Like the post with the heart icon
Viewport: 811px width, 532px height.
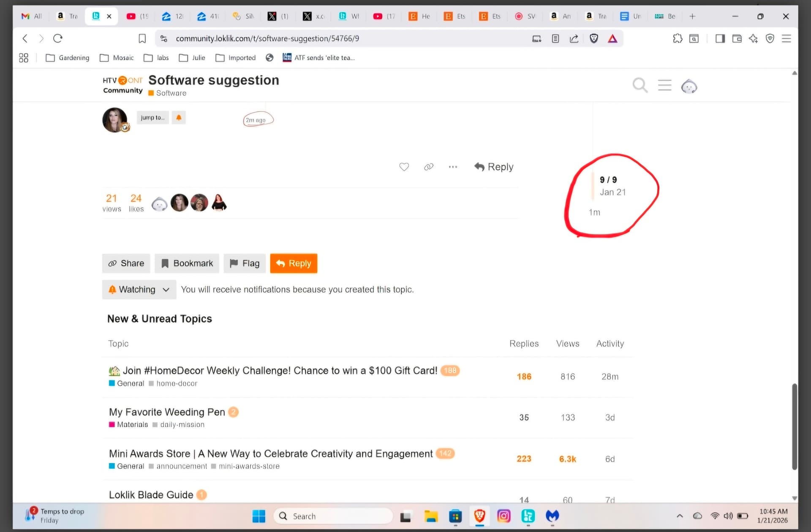coord(404,167)
